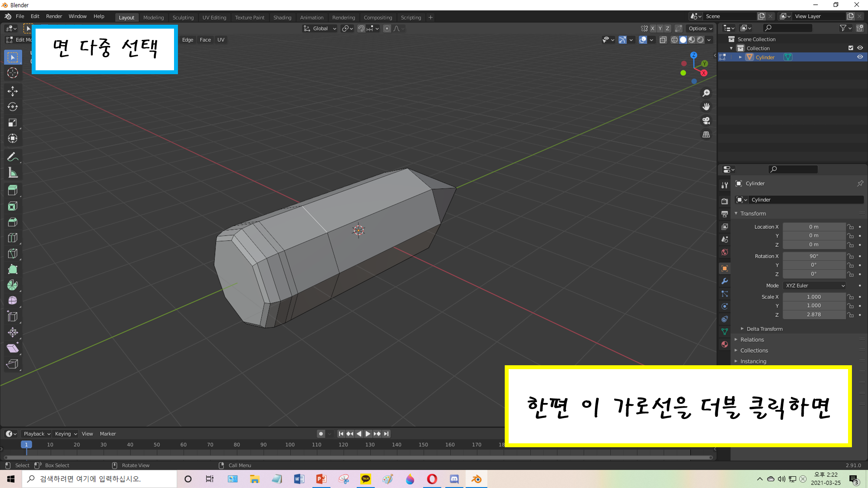The height and width of the screenshot is (488, 868).
Task: Select the Scale tool
Action: pos(13,123)
